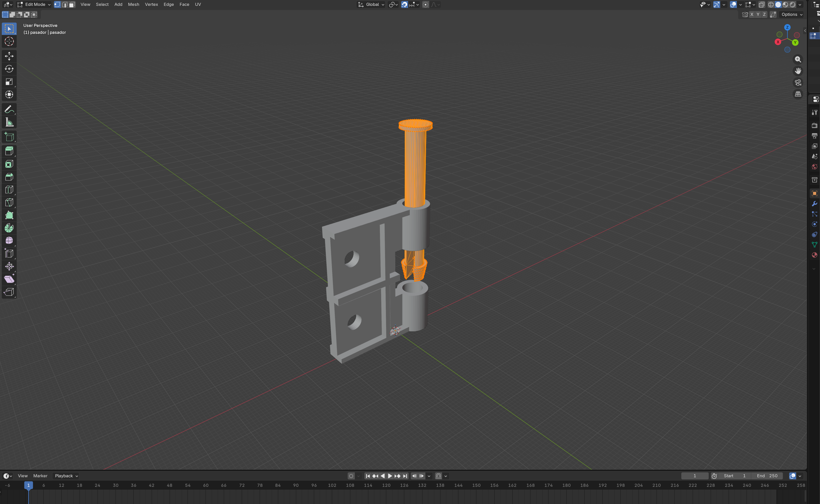
Task: Expand the Options dropdown in the header
Action: click(x=791, y=14)
